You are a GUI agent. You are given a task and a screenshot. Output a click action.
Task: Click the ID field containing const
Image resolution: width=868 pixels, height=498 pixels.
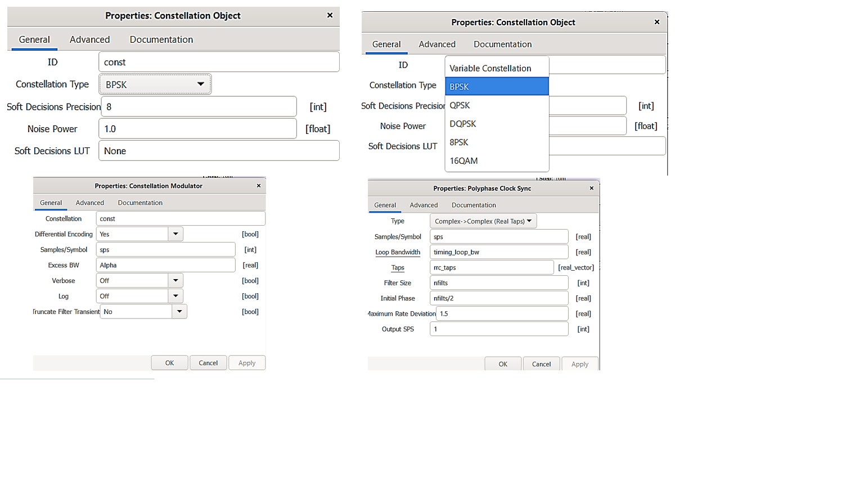click(219, 62)
